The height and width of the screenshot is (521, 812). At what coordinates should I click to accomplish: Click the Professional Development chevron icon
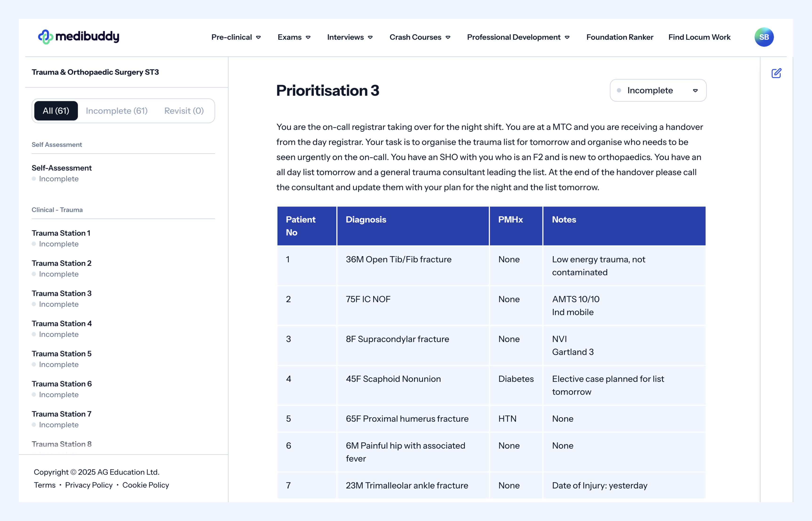click(567, 38)
